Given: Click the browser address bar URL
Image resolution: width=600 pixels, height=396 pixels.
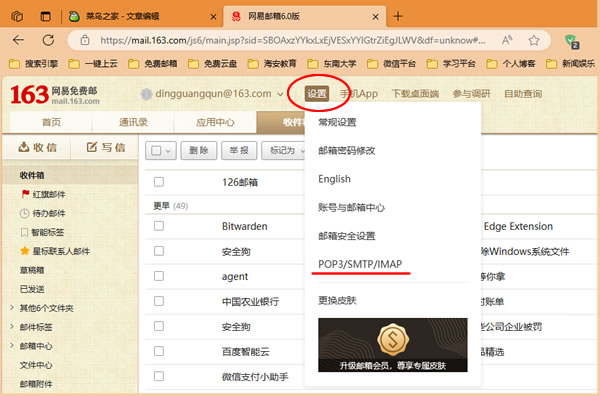Looking at the screenshot, I should [293, 40].
